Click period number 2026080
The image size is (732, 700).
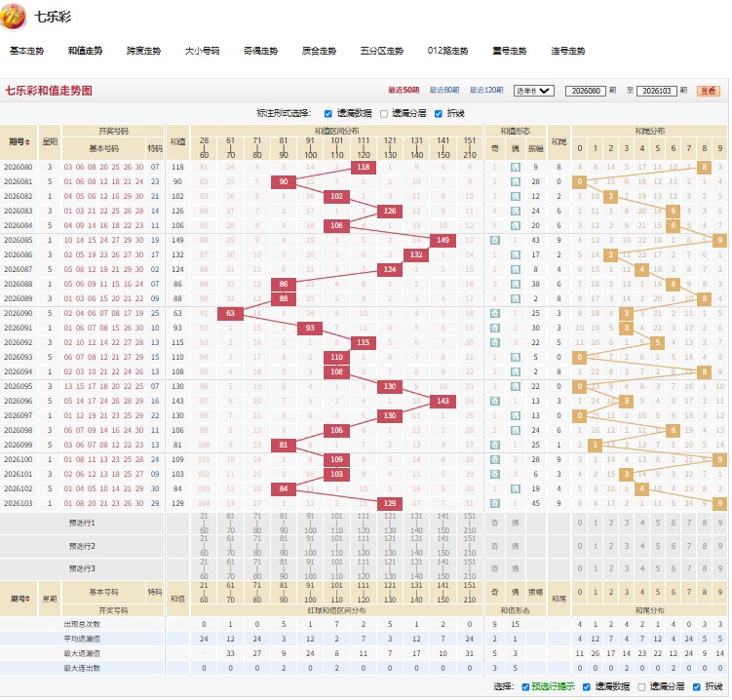click(x=19, y=167)
